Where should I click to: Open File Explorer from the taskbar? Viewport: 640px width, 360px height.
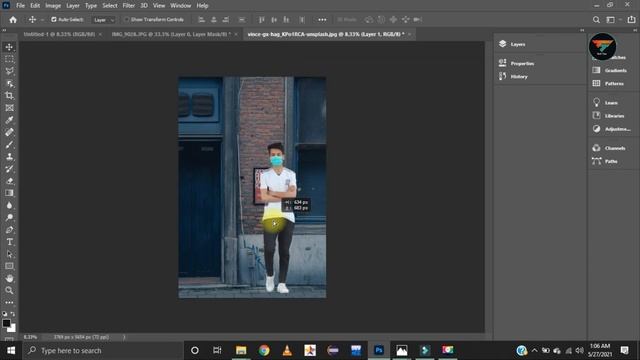(x=241, y=350)
